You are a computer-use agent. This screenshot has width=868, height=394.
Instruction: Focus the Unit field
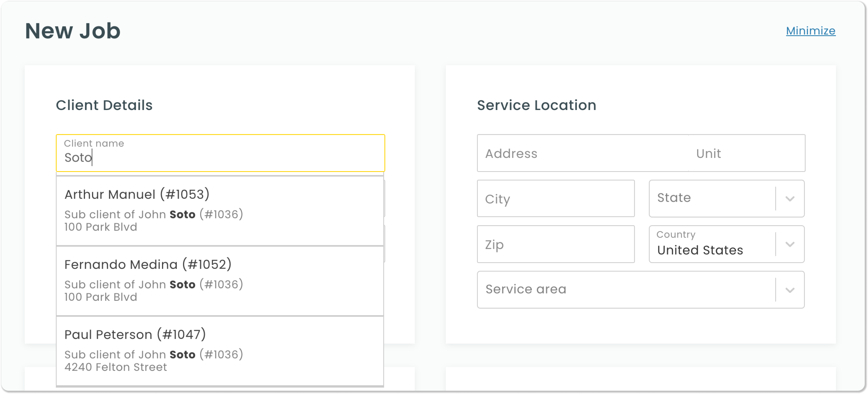tap(747, 153)
